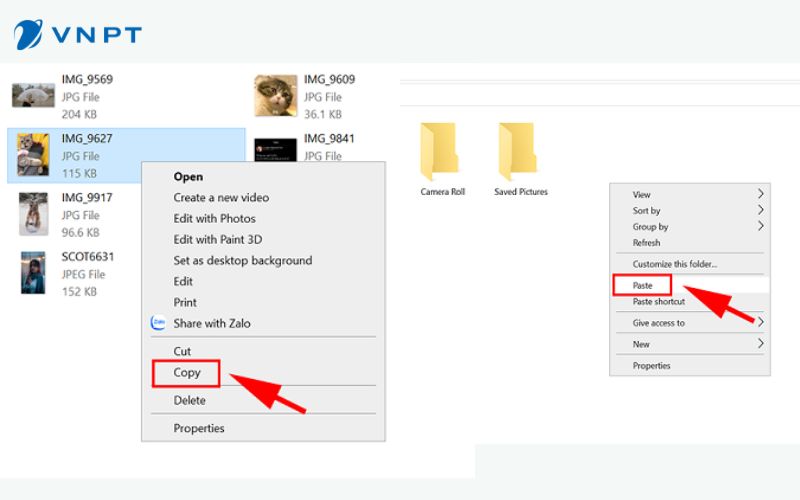800x500 pixels.
Task: Click the 152 KB size text
Action: pos(79,292)
